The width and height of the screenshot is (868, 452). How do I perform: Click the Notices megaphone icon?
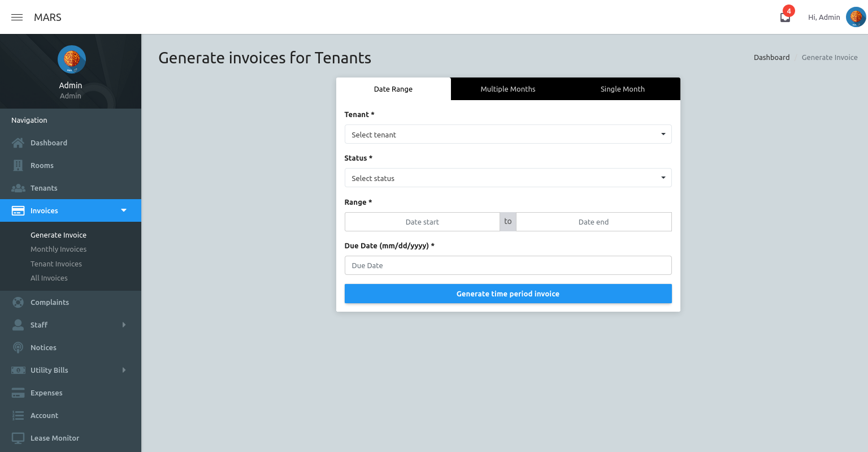point(17,347)
